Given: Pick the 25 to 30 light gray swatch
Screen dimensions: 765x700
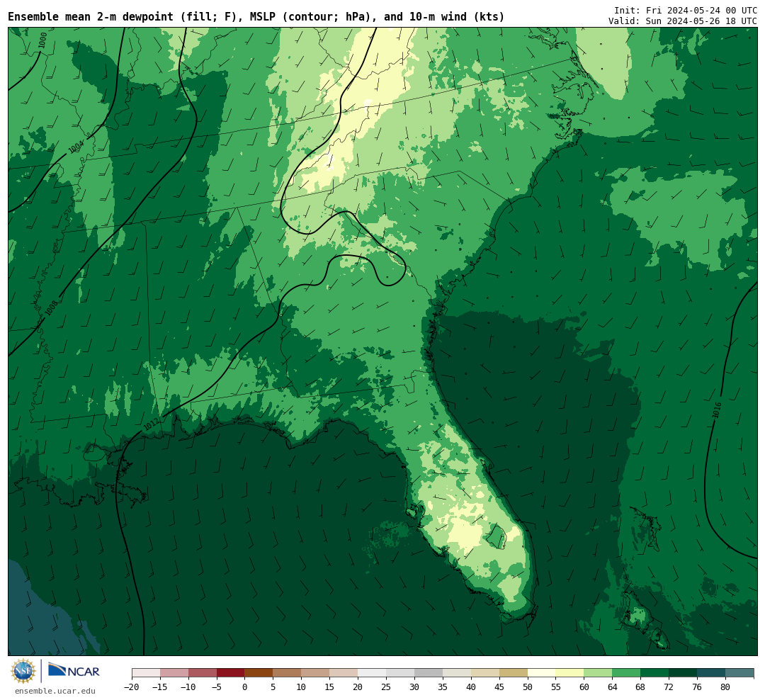Looking at the screenshot, I should tap(400, 673).
